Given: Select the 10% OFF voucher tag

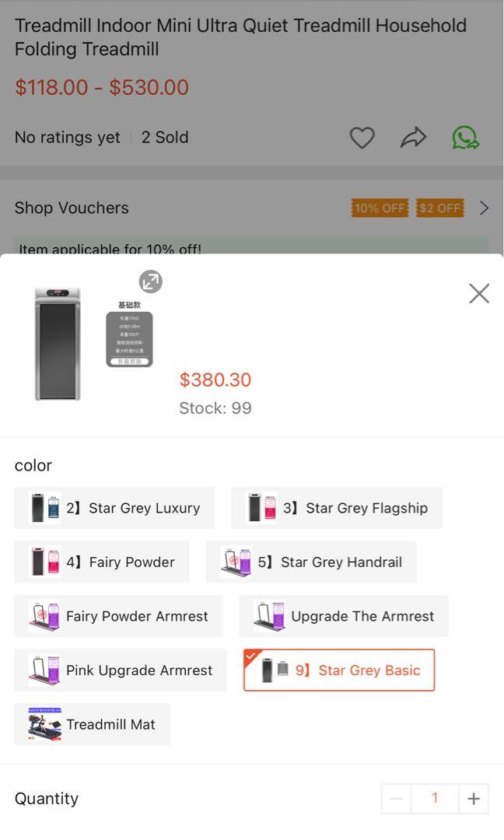Looking at the screenshot, I should point(380,208).
